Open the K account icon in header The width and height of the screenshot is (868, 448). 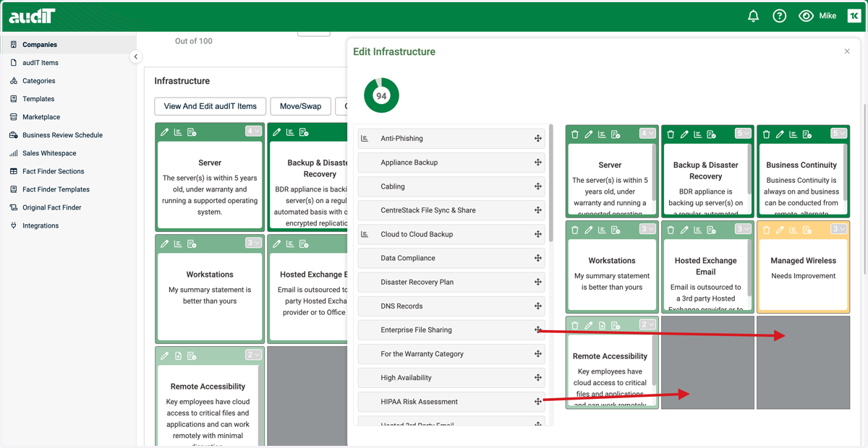click(x=854, y=16)
